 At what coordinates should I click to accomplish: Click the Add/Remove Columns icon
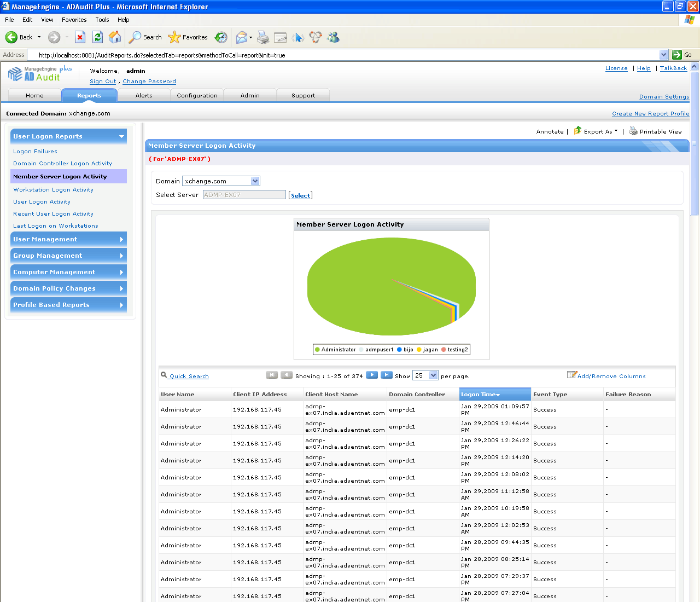point(571,375)
